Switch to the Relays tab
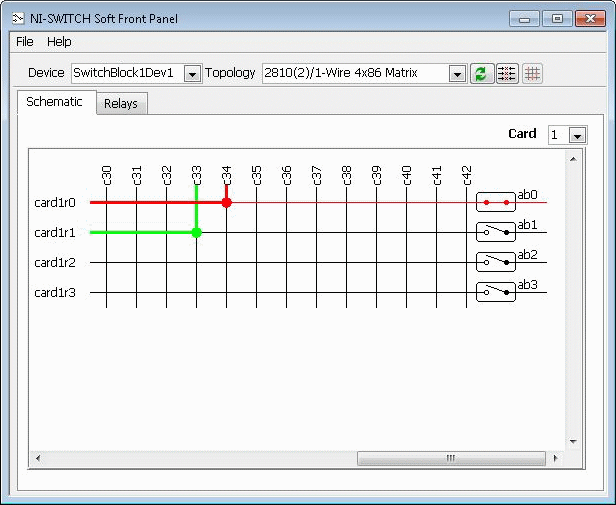 coord(121,103)
